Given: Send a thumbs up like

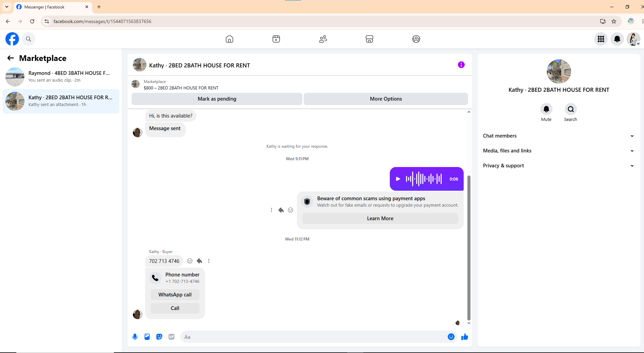Looking at the screenshot, I should coord(465,337).
